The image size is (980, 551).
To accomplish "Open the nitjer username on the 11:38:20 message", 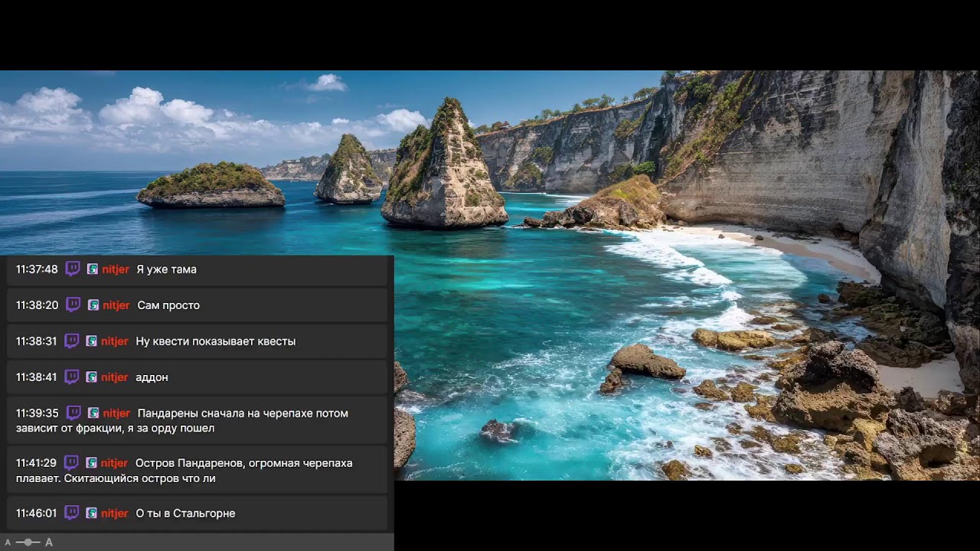I will click(116, 305).
